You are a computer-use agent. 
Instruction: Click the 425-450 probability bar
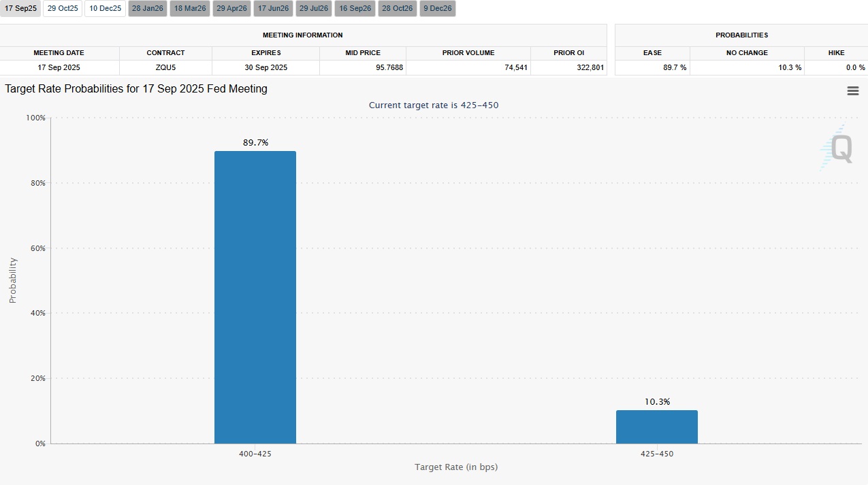pos(656,427)
